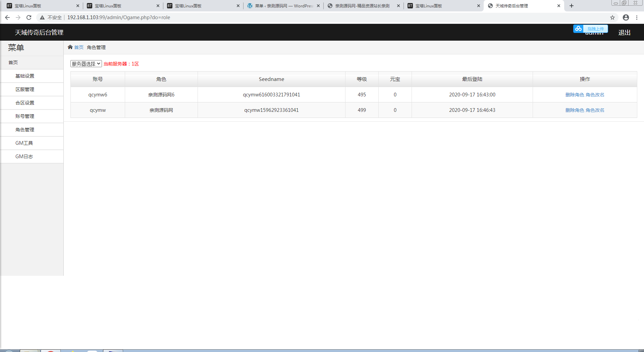Open 账号管理 in the sidebar

(25, 116)
